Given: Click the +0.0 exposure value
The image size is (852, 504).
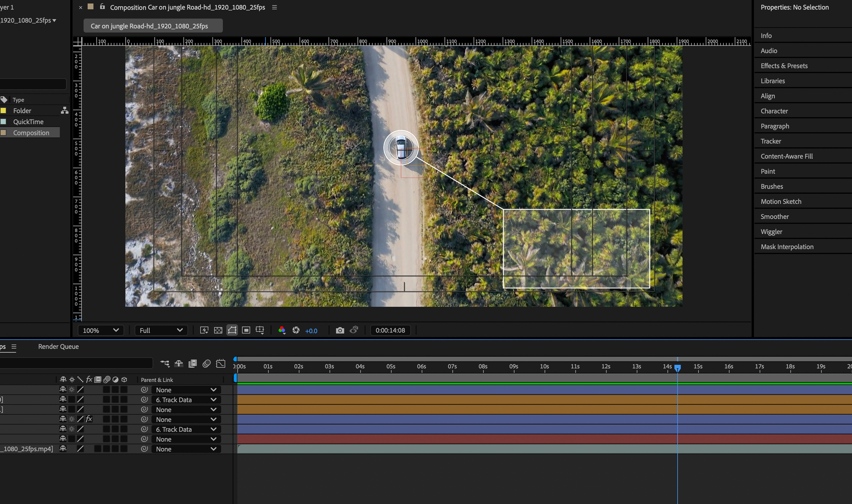Looking at the screenshot, I should tap(311, 331).
